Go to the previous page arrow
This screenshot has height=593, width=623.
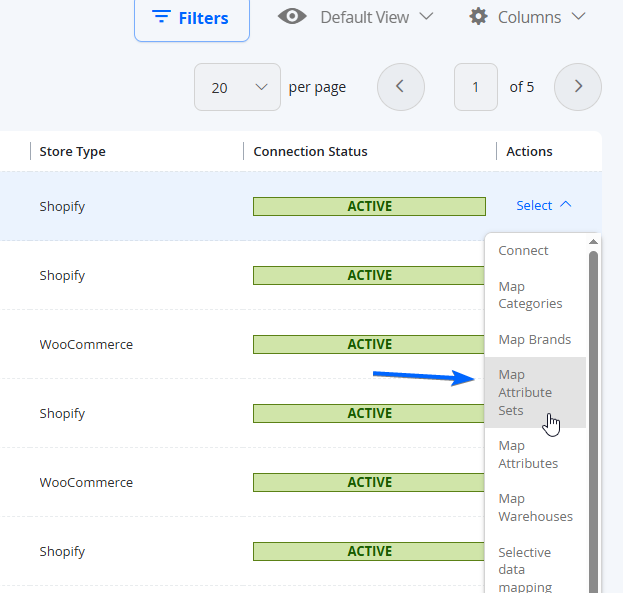pyautogui.click(x=400, y=87)
